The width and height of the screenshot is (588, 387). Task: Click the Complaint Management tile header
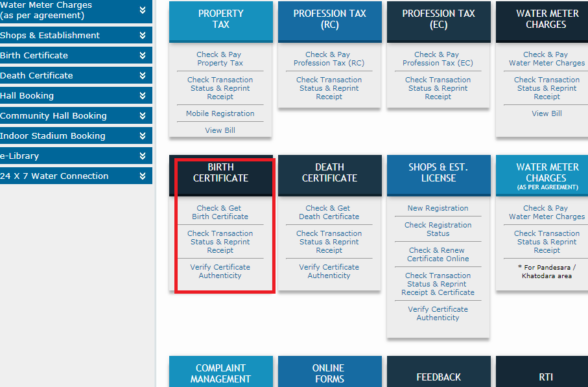(x=220, y=373)
